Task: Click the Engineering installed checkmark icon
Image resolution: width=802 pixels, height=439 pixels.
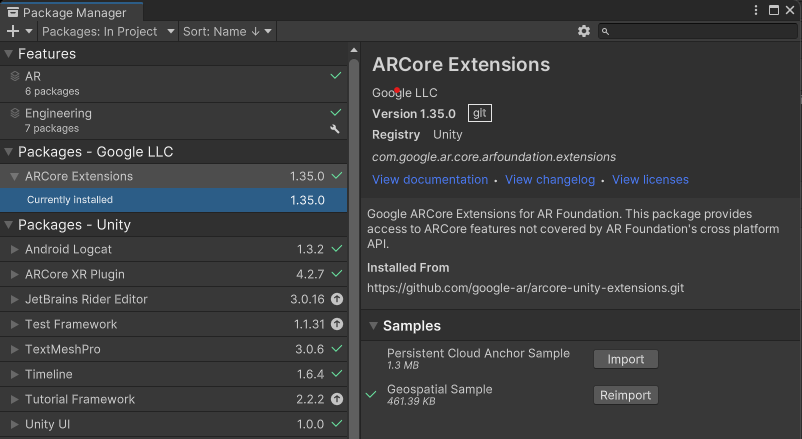Action: coord(336,113)
